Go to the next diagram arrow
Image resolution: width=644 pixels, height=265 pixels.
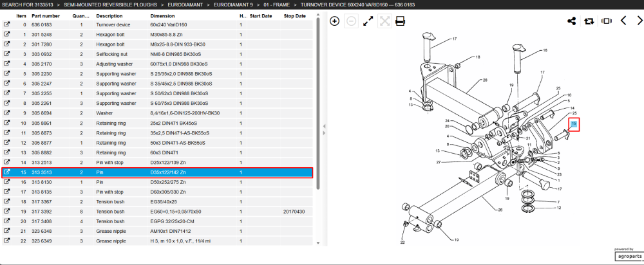tap(639, 21)
